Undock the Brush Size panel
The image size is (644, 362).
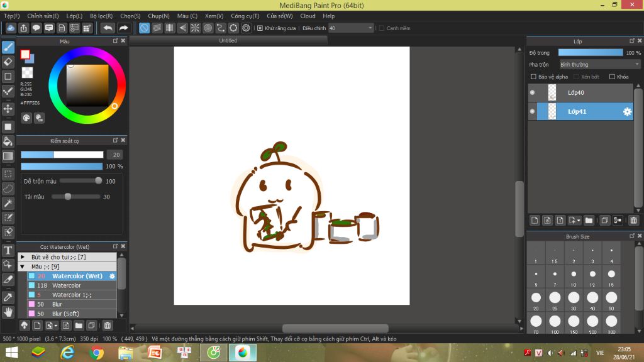pyautogui.click(x=631, y=236)
